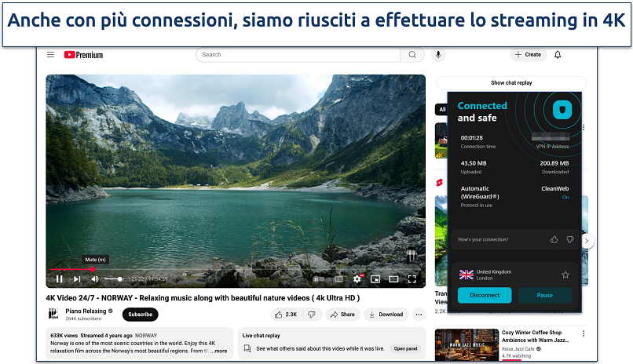Favorite the United Kingdom location star
The width and height of the screenshot is (633, 364).
click(x=565, y=275)
